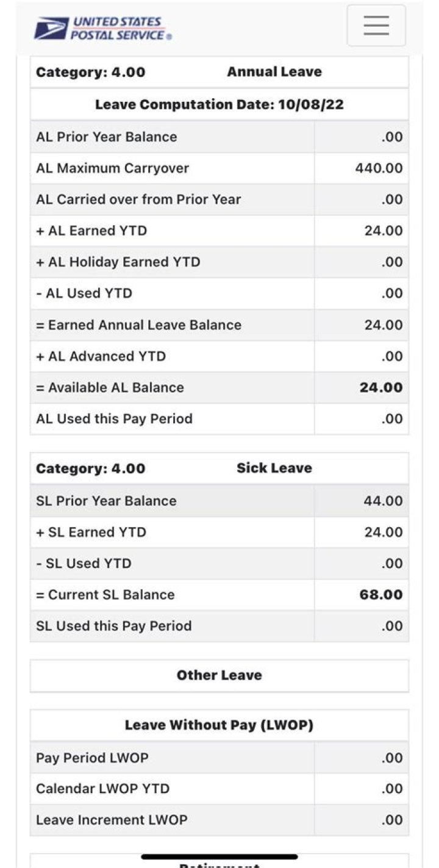Click the Current SL Balance value 68.00
This screenshot has width=439, height=868.
tap(380, 595)
